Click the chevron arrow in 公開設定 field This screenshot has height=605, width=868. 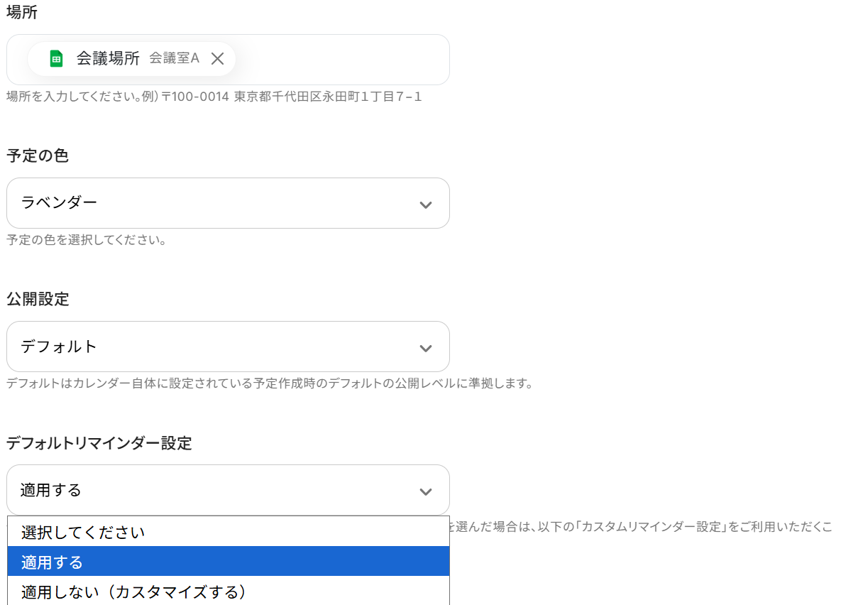425,349
